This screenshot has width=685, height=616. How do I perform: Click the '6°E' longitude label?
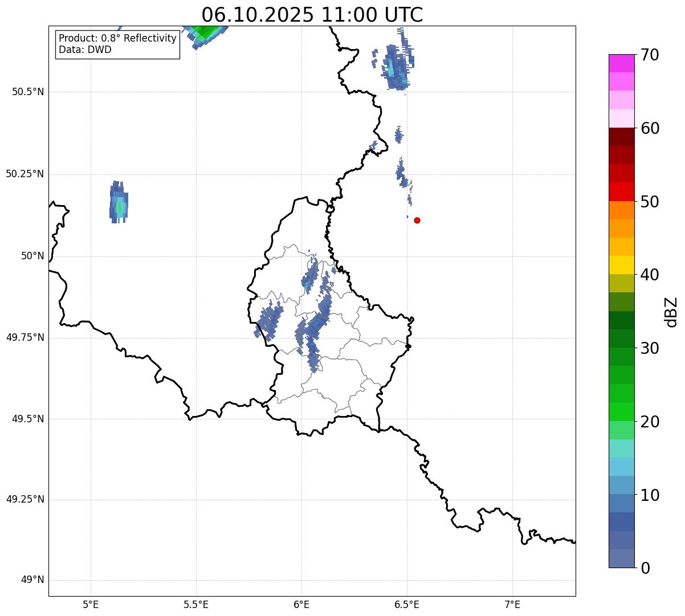click(x=301, y=605)
